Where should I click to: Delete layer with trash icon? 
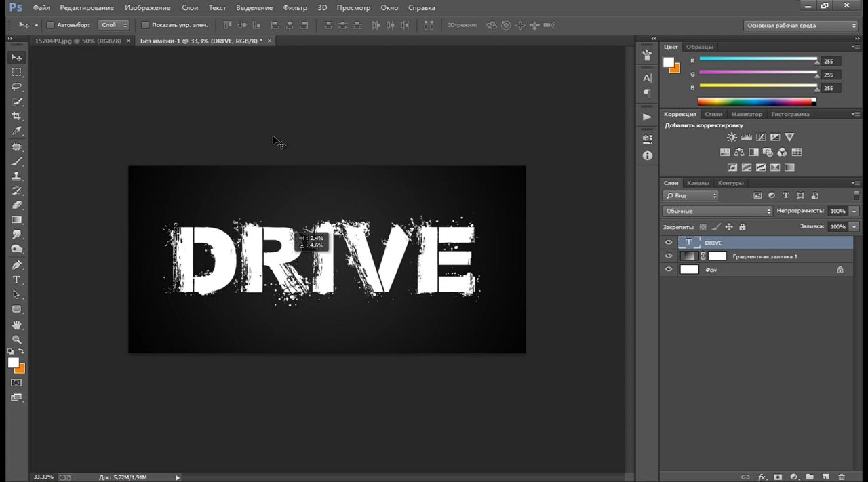pos(842,477)
